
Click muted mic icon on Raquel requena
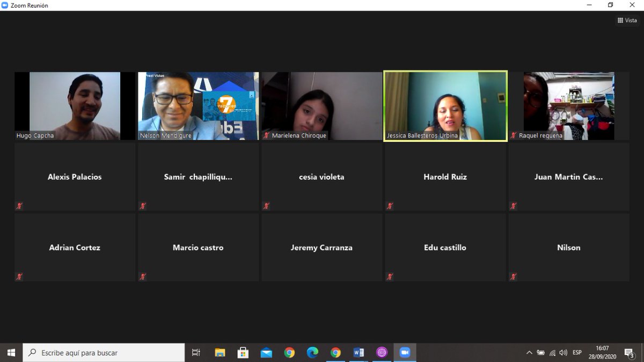[x=514, y=136]
